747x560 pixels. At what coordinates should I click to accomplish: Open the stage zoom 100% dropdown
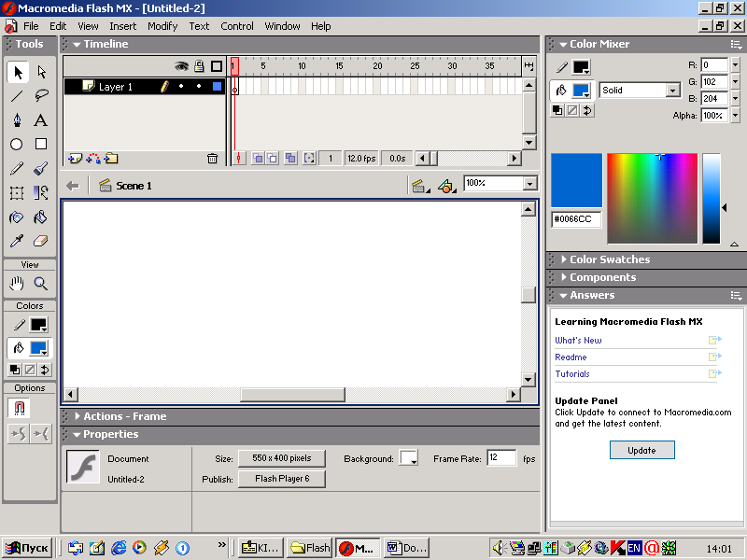(x=529, y=183)
